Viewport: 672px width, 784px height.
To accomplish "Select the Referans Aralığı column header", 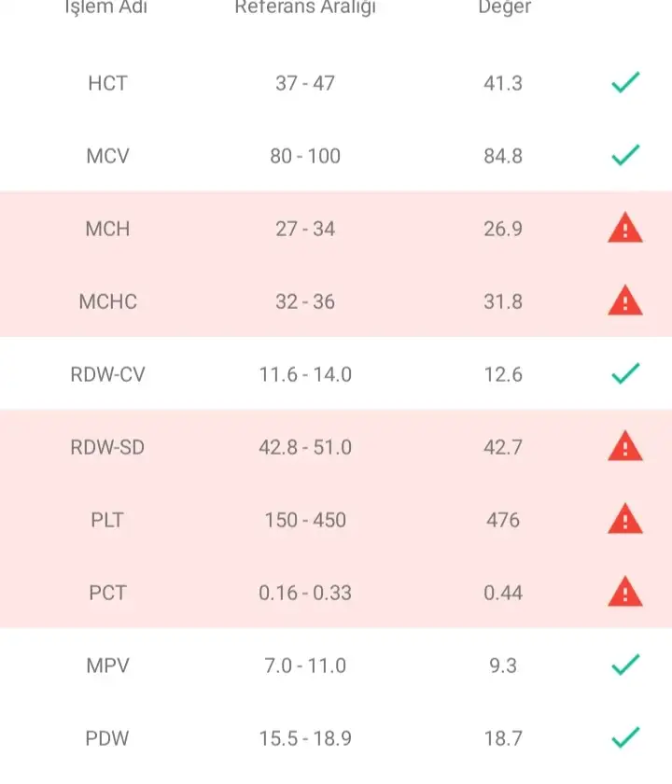I will point(305,7).
